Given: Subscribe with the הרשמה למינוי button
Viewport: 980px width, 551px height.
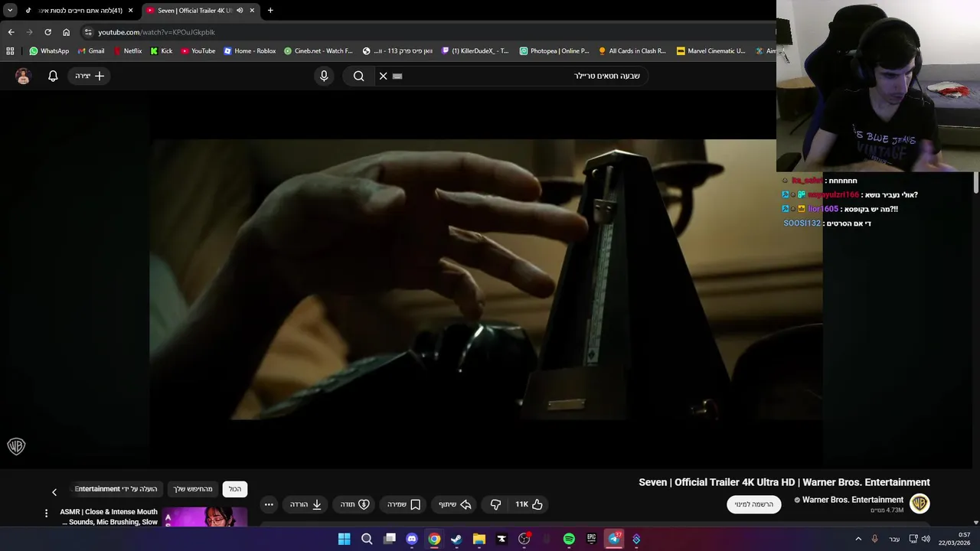Looking at the screenshot, I should pyautogui.click(x=754, y=504).
